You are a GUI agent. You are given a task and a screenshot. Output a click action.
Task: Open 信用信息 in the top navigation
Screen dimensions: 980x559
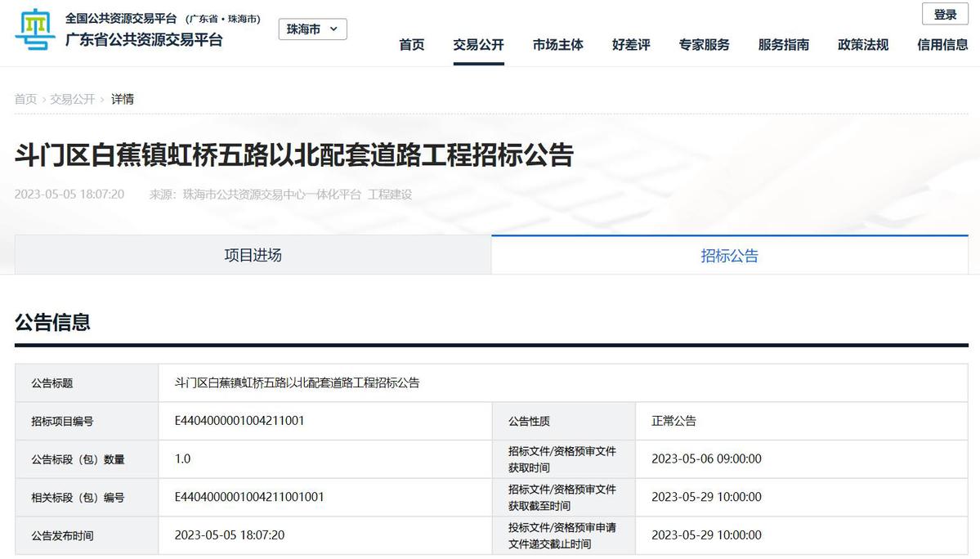942,45
